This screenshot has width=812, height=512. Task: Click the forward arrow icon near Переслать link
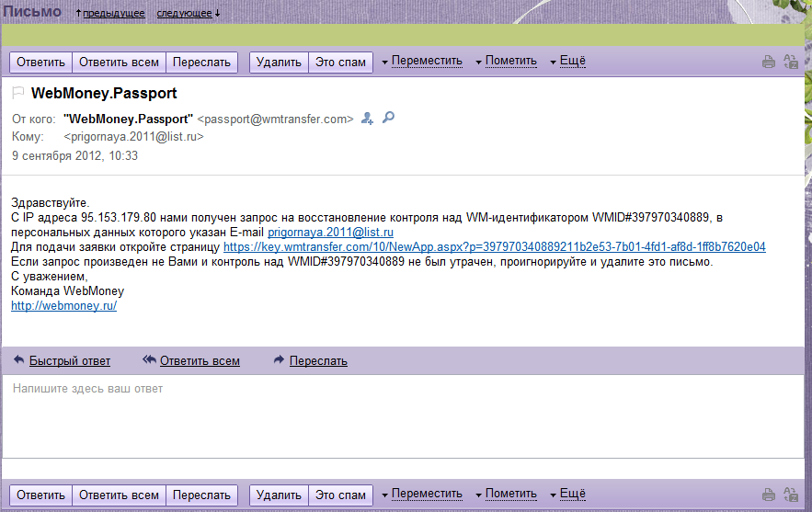tap(279, 359)
